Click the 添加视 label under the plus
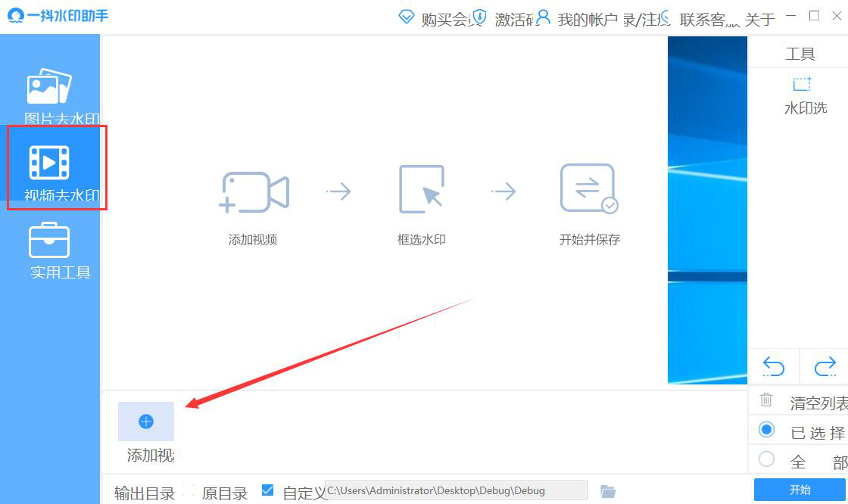This screenshot has height=504, width=848. pos(151,456)
